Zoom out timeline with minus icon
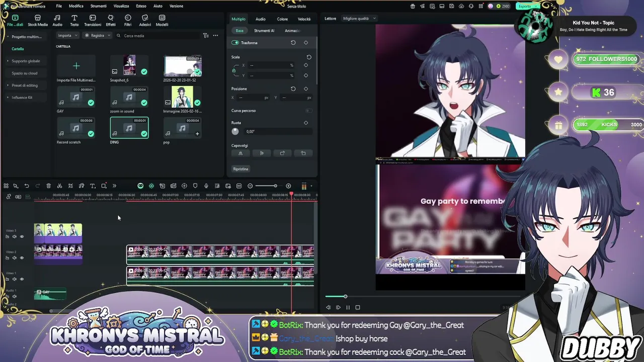 [250, 186]
